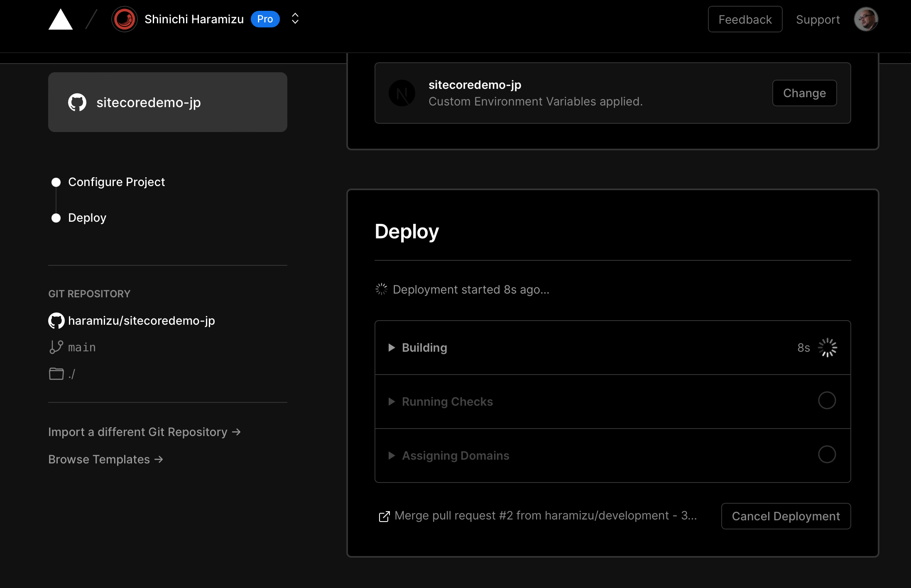
Task: Click the ./ root directory path
Action: 72,374
